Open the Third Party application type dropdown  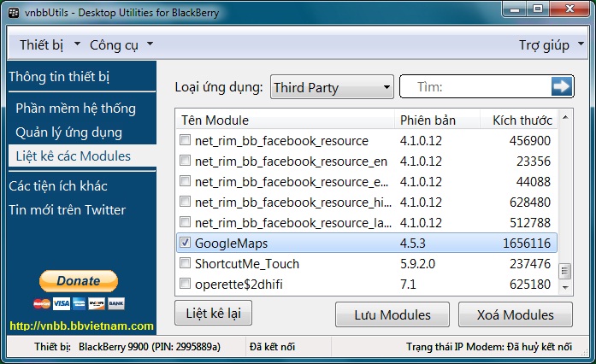[331, 87]
